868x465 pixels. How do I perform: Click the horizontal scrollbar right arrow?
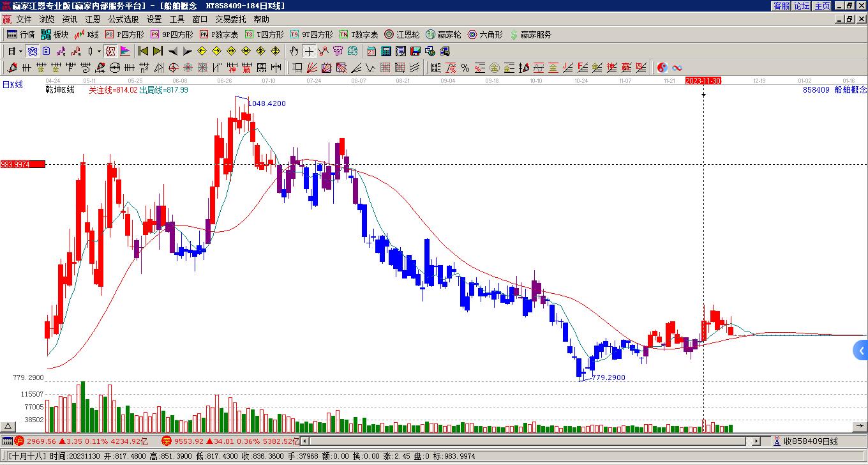coord(756,441)
